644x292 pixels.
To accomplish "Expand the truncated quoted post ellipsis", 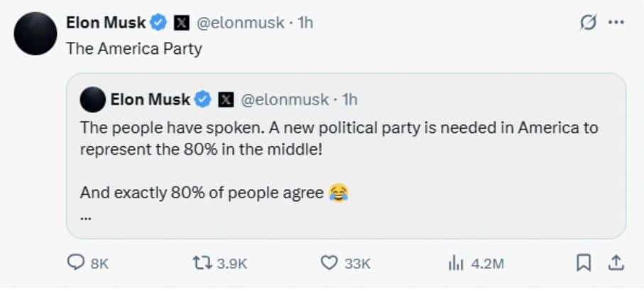I will point(86,217).
